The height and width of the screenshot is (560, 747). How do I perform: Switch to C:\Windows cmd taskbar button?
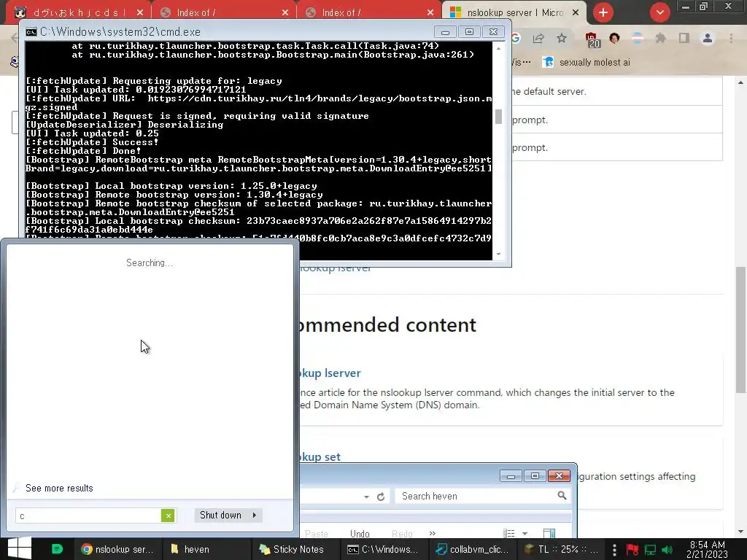coord(384,549)
